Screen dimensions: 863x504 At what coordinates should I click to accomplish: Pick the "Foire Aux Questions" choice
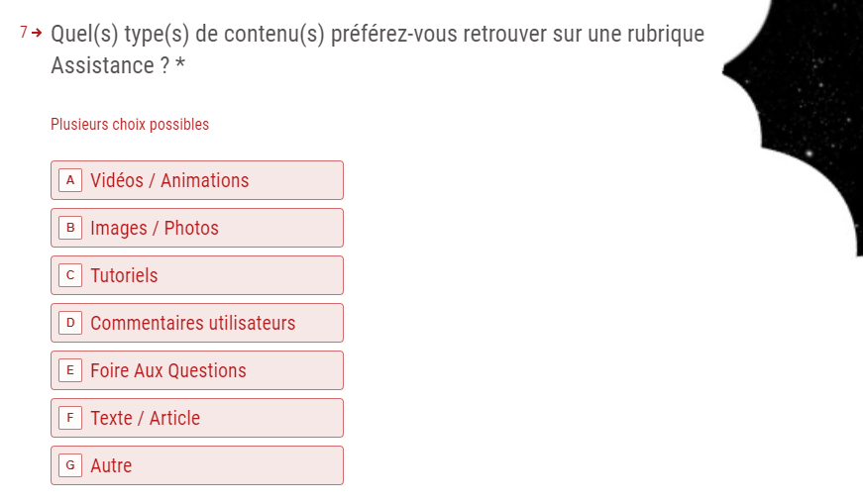196,370
